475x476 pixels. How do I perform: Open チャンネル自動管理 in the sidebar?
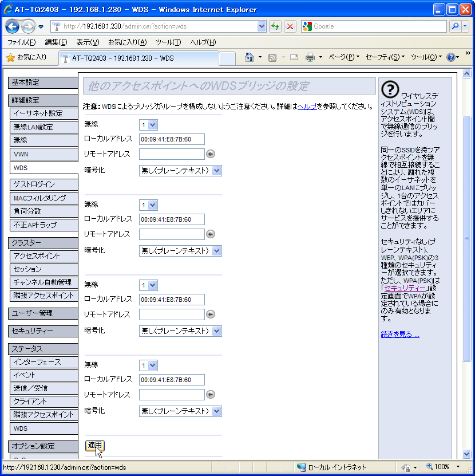tap(44, 282)
